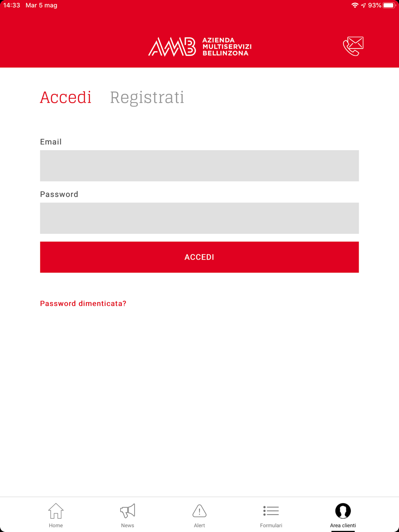Switch to the Registrati tab
Screen dimensions: 399x532
(x=147, y=97)
